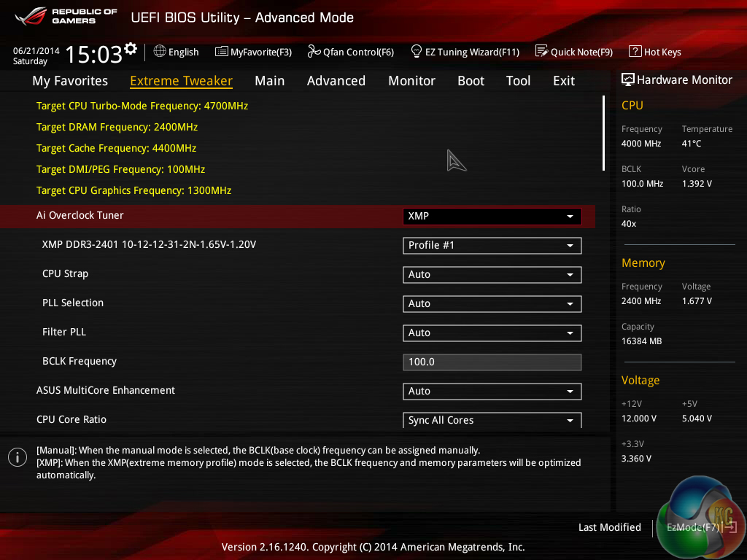Click the BCLK Frequency label

[x=79, y=361]
